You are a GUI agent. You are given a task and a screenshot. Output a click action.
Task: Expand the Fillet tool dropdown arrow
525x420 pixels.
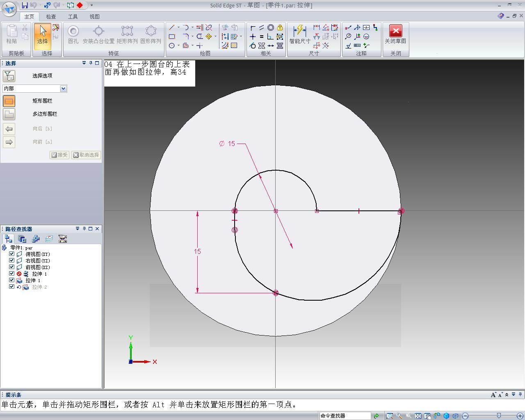[192, 37]
